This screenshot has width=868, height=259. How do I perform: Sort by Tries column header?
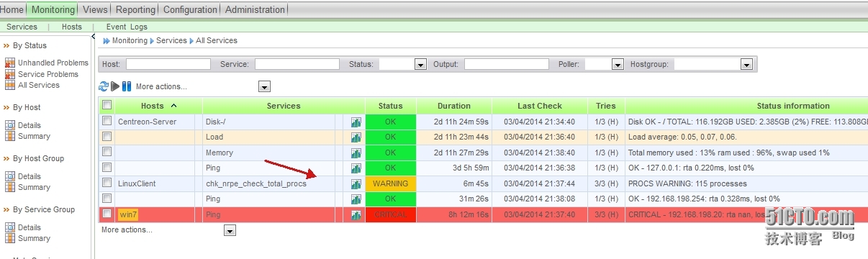606,106
